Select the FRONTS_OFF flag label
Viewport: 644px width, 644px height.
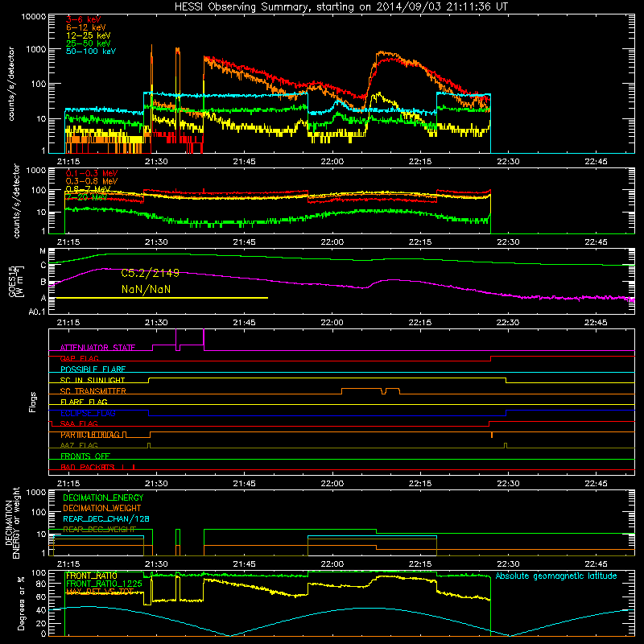click(x=85, y=456)
